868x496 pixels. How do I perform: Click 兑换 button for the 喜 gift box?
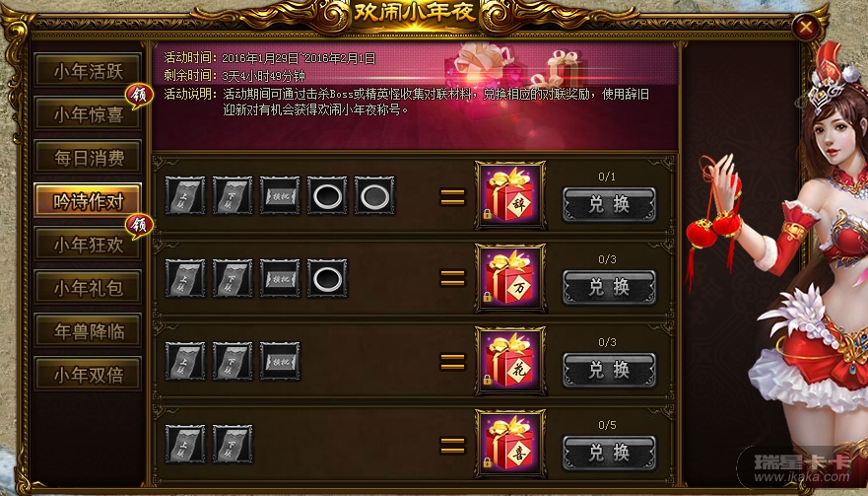[609, 453]
